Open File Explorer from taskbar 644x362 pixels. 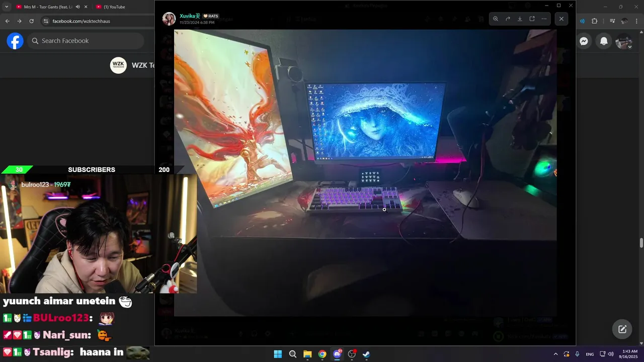(x=307, y=354)
